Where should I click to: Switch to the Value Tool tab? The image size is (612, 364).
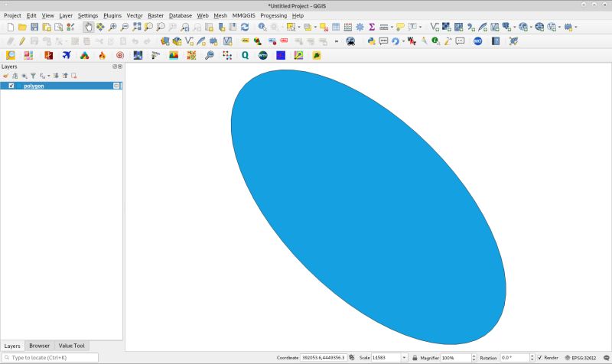click(x=71, y=346)
